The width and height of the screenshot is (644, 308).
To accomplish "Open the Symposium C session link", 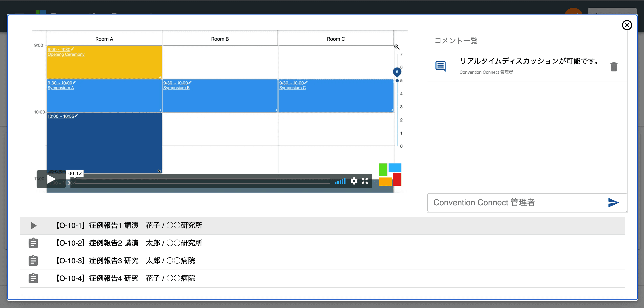I will click(292, 88).
